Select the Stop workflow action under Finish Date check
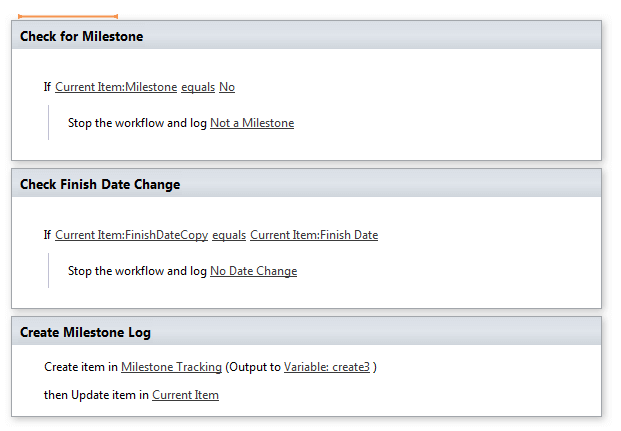 tap(137, 271)
